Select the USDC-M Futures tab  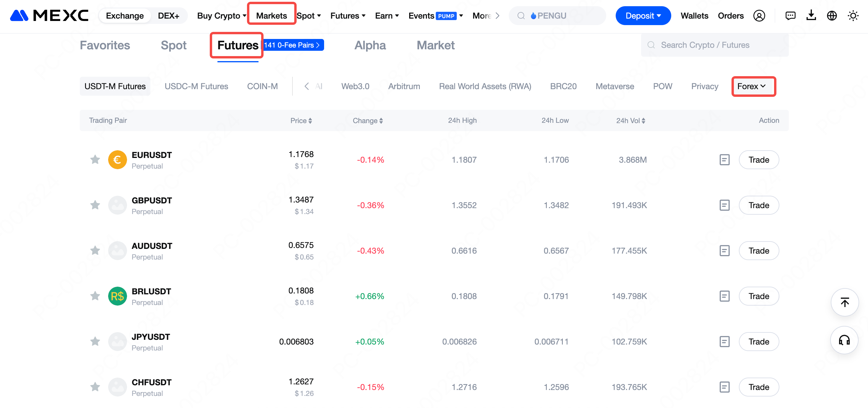(196, 86)
